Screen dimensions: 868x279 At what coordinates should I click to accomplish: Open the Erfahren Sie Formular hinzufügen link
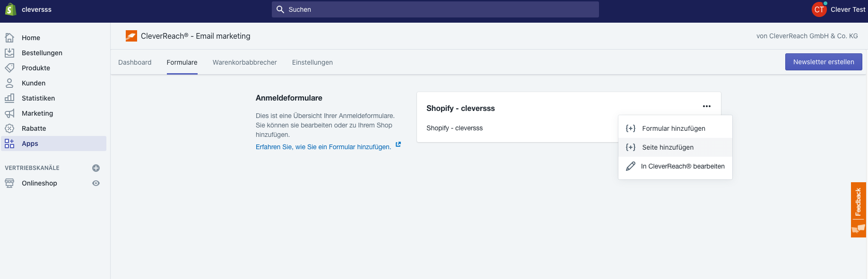323,147
